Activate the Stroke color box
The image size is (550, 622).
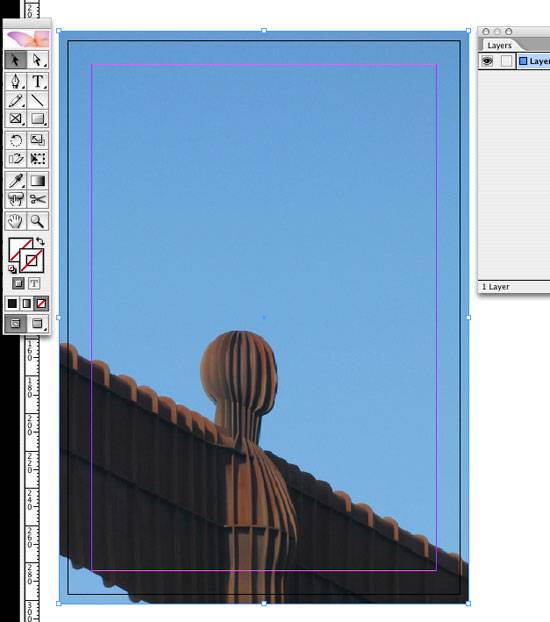click(32, 261)
